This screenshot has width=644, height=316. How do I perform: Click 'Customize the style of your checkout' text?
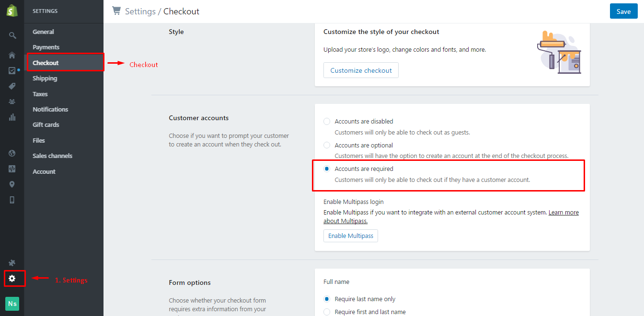[x=381, y=32]
